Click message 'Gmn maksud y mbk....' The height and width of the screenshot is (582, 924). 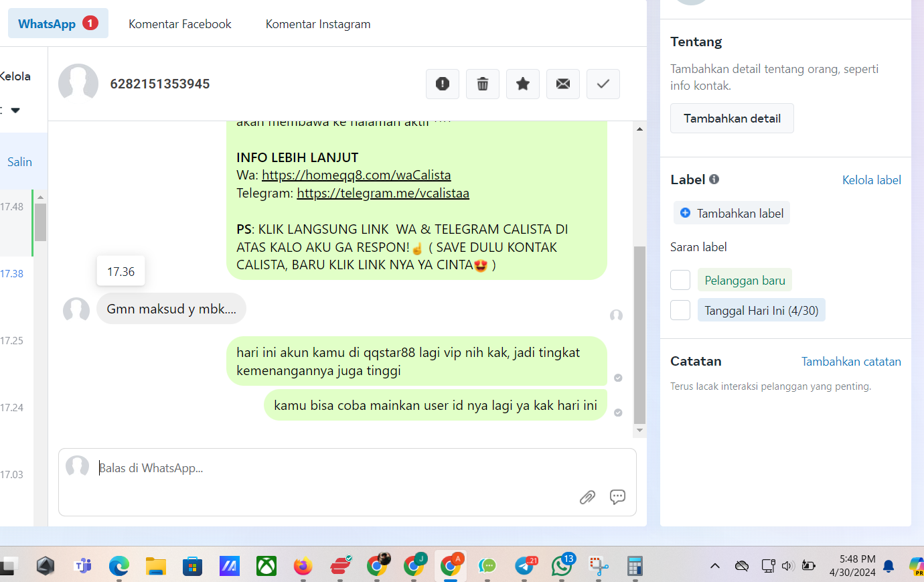click(x=171, y=309)
